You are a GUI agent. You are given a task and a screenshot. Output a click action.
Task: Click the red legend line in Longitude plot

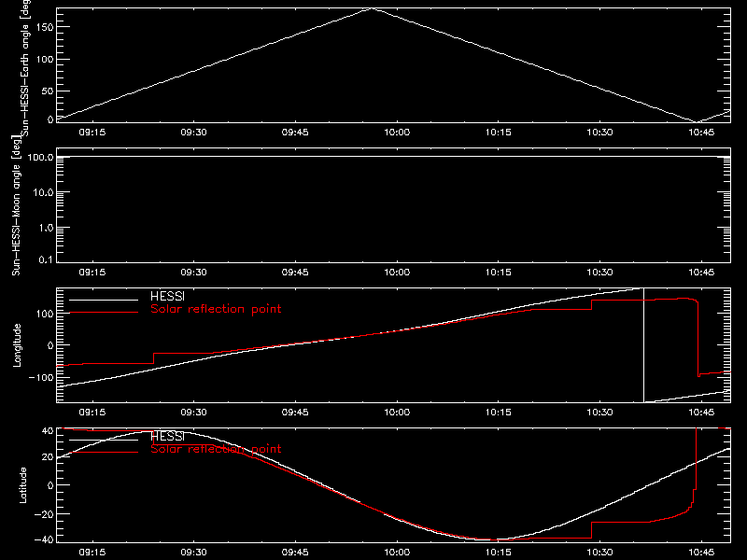[104, 313]
